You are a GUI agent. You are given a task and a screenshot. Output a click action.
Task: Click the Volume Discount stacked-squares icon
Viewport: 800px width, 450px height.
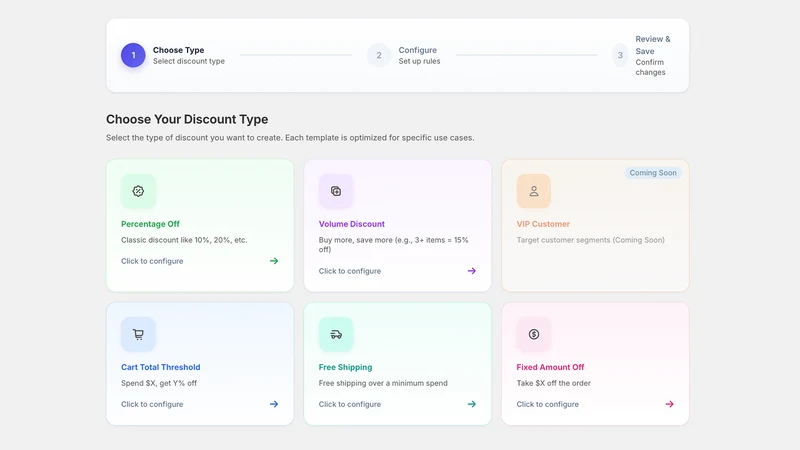tap(336, 191)
